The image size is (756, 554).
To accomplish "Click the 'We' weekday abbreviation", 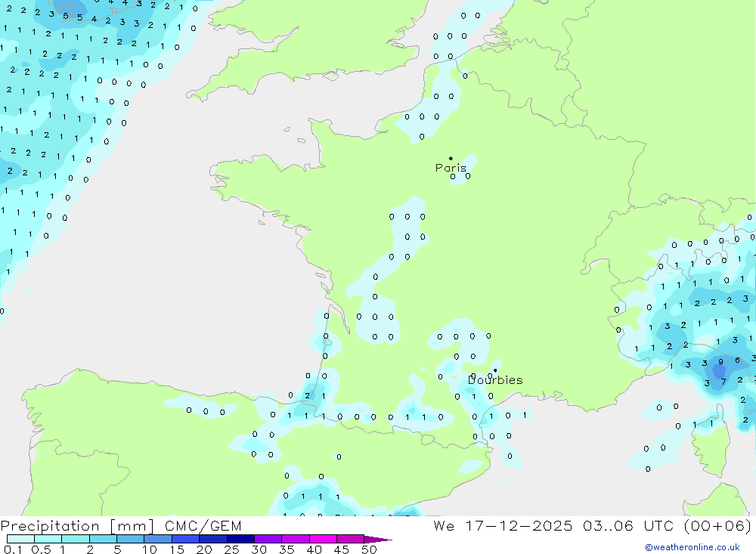I will tap(444, 525).
